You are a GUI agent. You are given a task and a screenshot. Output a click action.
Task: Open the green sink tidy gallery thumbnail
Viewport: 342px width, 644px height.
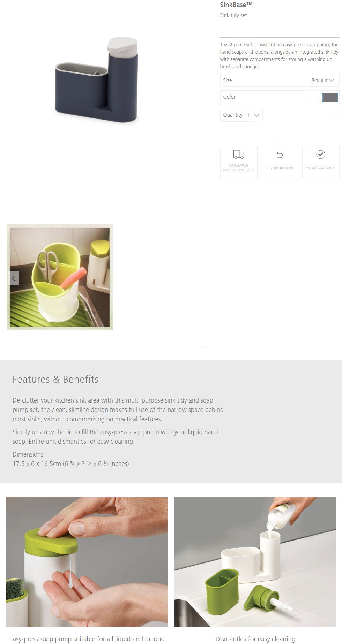[x=60, y=277]
